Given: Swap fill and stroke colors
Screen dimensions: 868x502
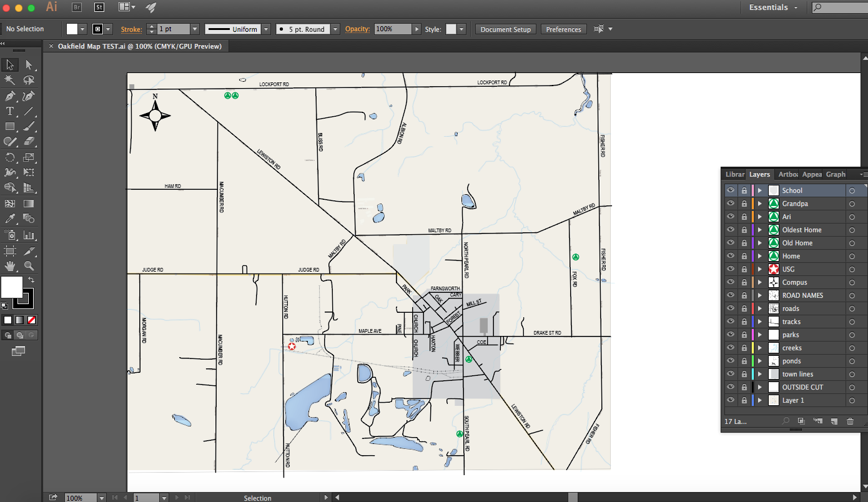Looking at the screenshot, I should coord(31,280).
